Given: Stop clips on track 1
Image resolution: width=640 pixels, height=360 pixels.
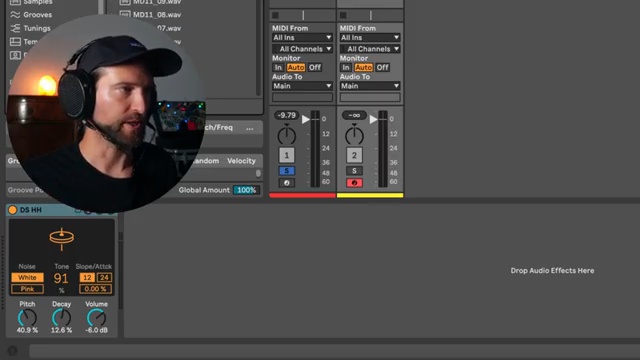Looking at the screenshot, I should [x=276, y=15].
